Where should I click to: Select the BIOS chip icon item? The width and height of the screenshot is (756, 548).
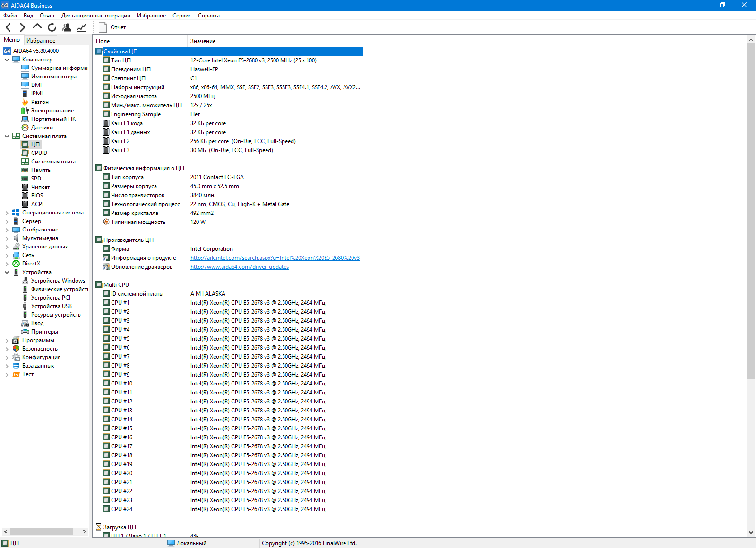pos(25,196)
